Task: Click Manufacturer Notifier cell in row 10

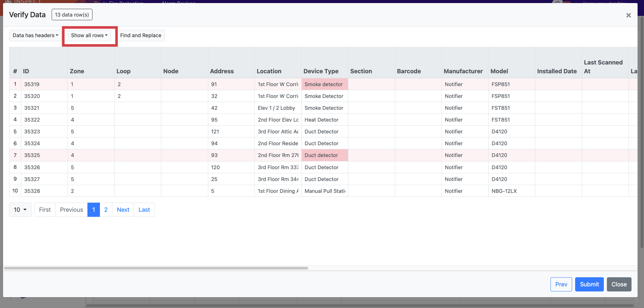Action: 465,191
